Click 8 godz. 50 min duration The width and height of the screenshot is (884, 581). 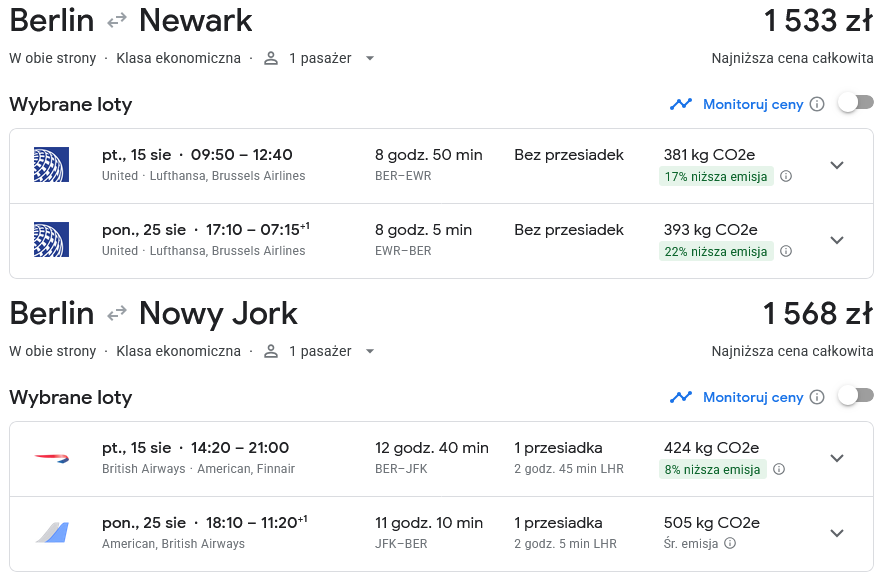tap(428, 155)
